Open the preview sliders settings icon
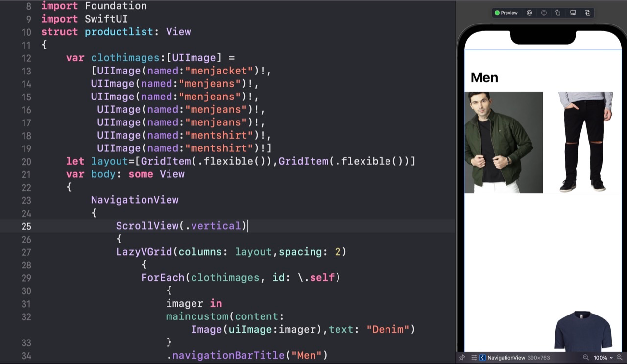627x364 pixels. point(474,358)
